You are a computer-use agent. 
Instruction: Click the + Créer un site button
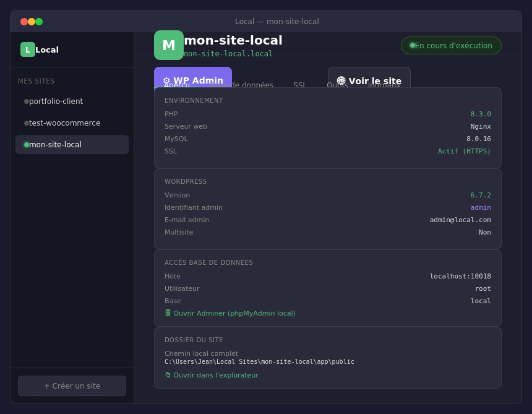72,386
